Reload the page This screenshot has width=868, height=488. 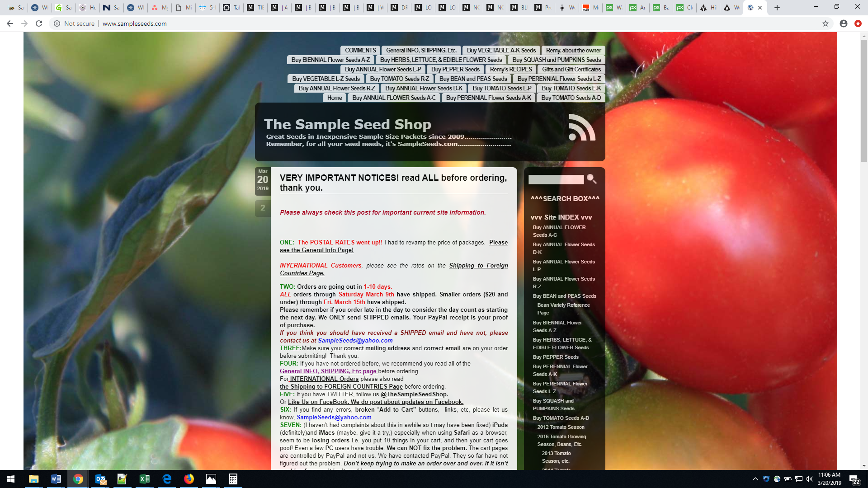[x=39, y=23]
